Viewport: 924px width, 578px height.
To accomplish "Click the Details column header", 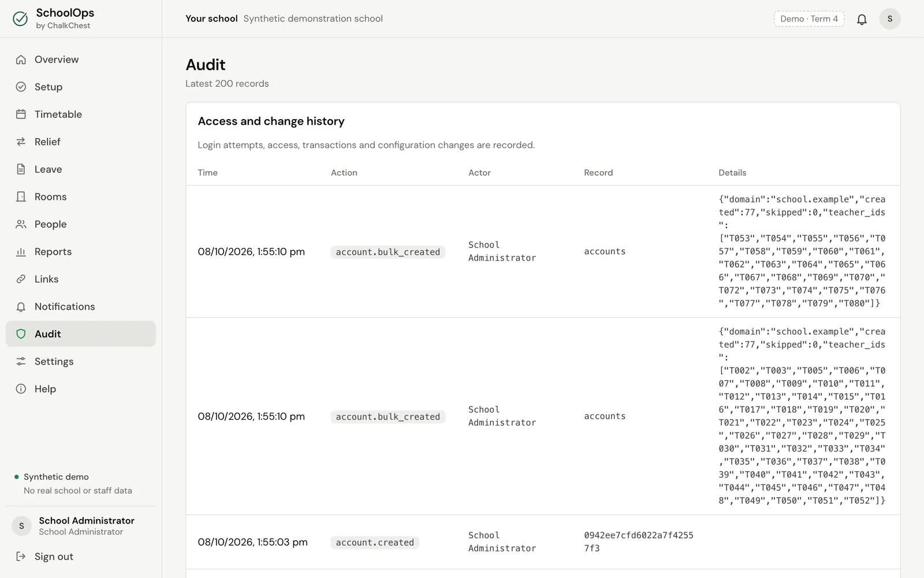I will (732, 173).
